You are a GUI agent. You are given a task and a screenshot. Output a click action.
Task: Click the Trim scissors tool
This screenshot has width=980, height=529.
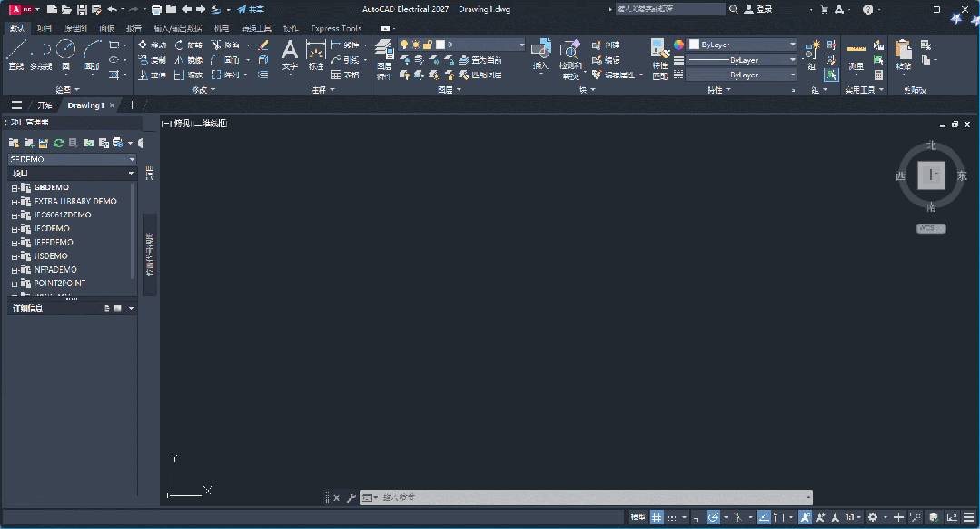tap(225, 45)
